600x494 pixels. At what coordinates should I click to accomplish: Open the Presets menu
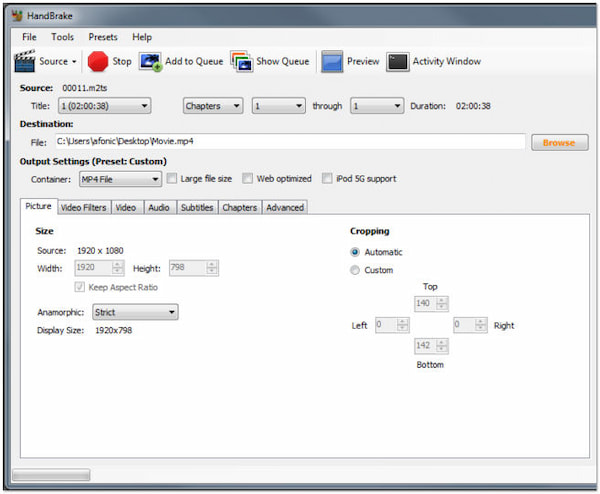point(103,37)
